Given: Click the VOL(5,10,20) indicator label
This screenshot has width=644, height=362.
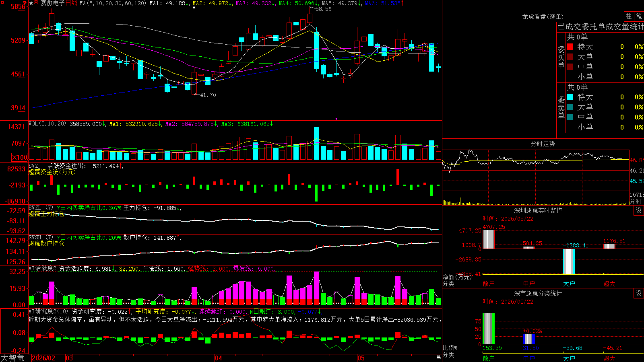Looking at the screenshot, I should click(x=47, y=124).
